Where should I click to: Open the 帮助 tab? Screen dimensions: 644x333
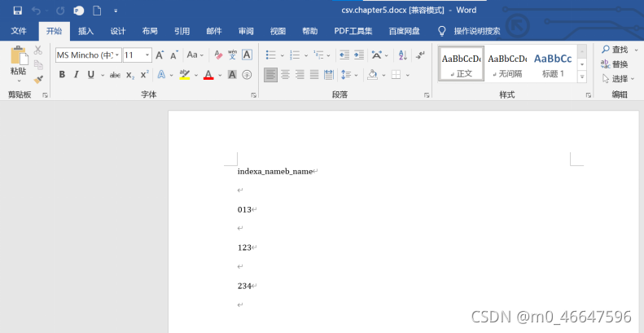tap(310, 31)
